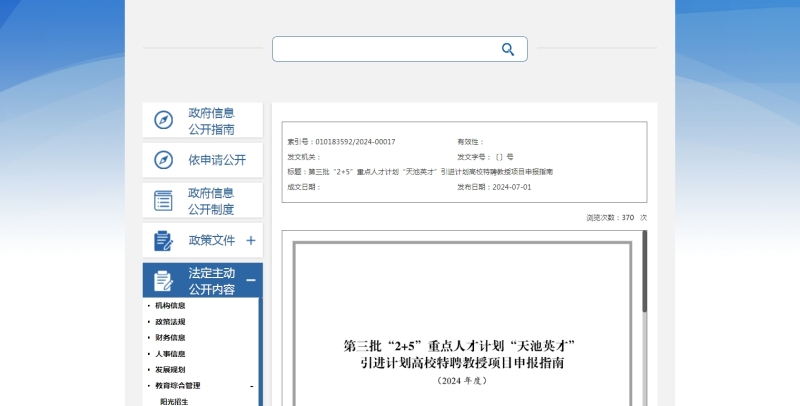Click the magnifier search icon

(x=508, y=49)
